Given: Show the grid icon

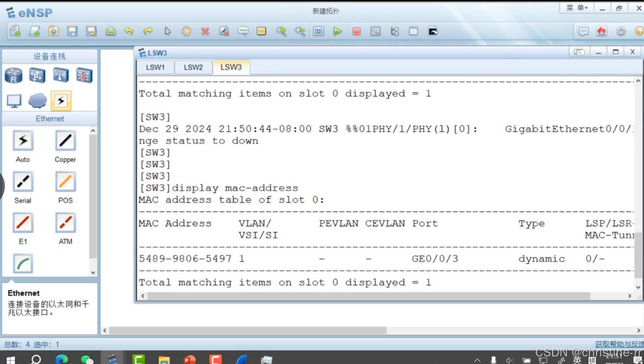Looking at the screenshot, I should 413,31.
